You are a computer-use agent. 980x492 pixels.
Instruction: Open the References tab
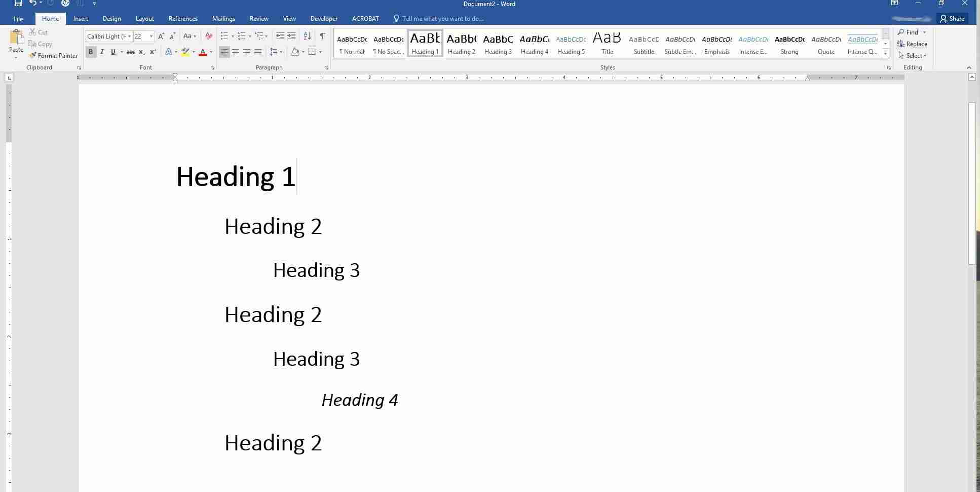tap(183, 19)
